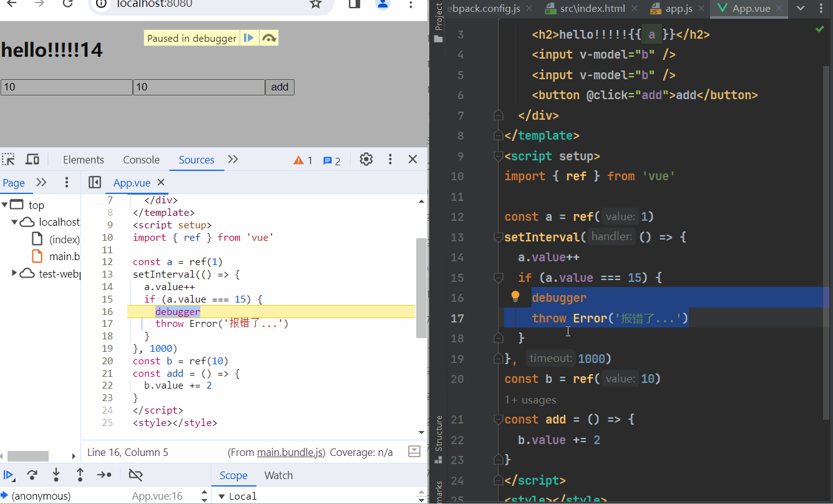Viewport: 833px width, 504px height.
Task: Collapse the Local scope section
Action: click(x=222, y=497)
